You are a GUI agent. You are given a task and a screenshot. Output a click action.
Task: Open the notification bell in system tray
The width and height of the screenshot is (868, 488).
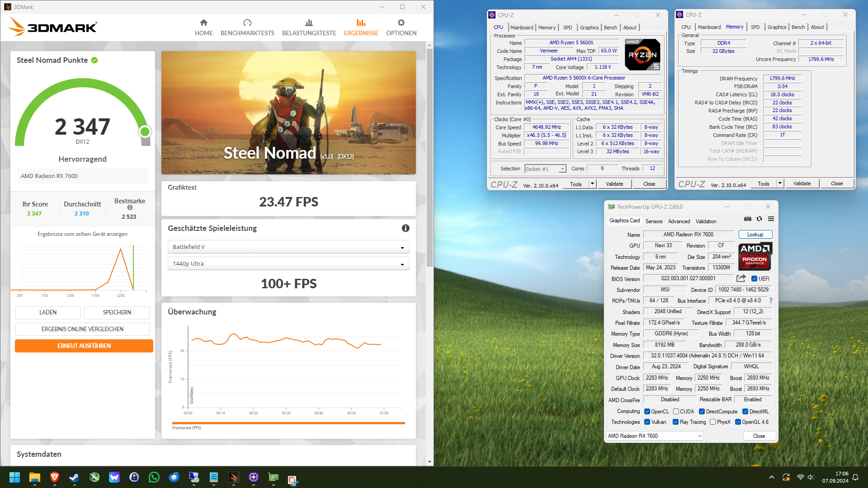pos(855,477)
